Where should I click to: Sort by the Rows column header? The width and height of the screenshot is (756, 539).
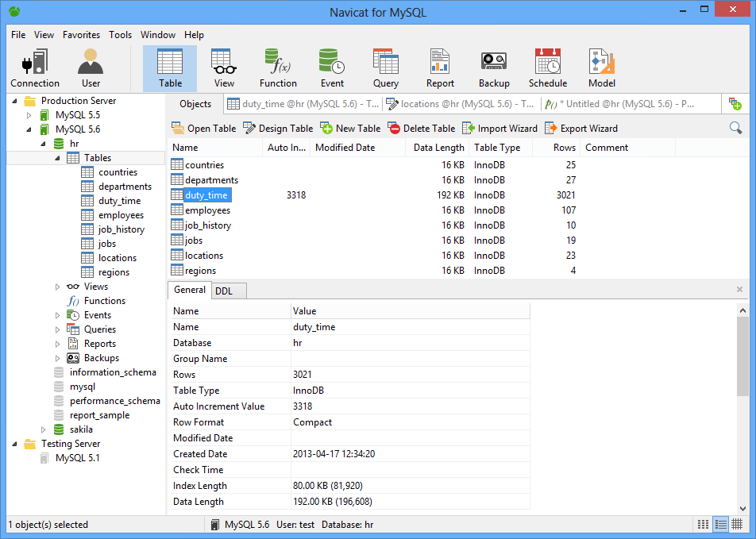(557, 148)
